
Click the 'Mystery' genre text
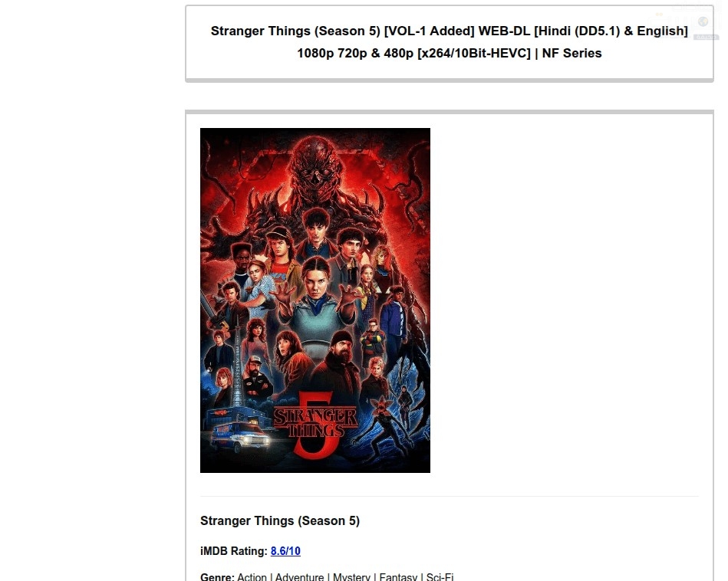tap(351, 577)
